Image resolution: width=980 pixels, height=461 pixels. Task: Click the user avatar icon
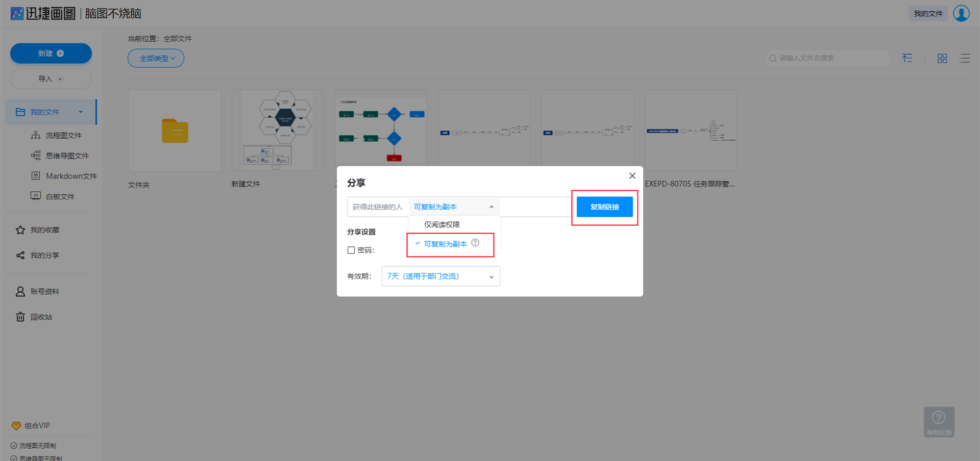click(x=961, y=13)
